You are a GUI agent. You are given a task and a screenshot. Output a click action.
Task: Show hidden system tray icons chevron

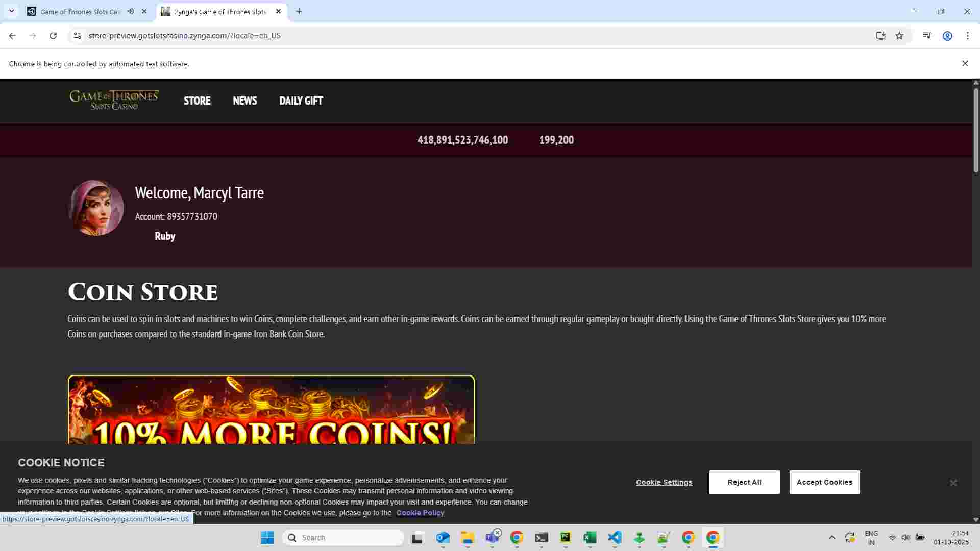(x=831, y=537)
